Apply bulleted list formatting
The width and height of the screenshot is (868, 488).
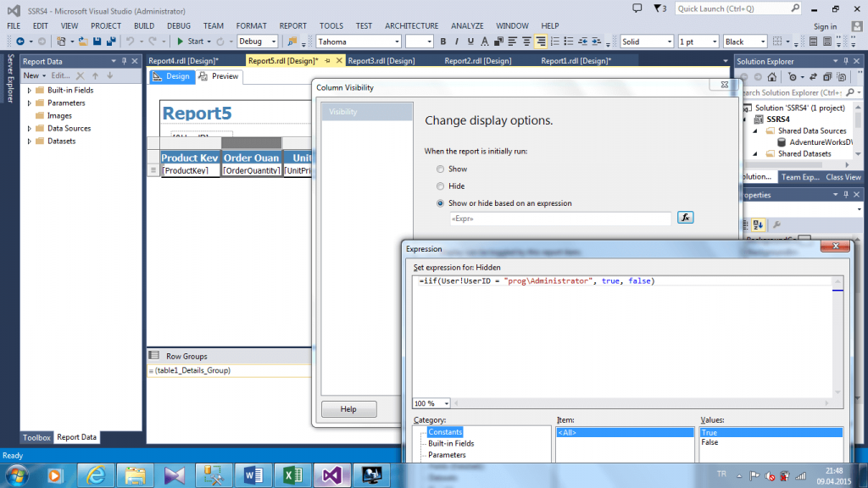tap(569, 42)
